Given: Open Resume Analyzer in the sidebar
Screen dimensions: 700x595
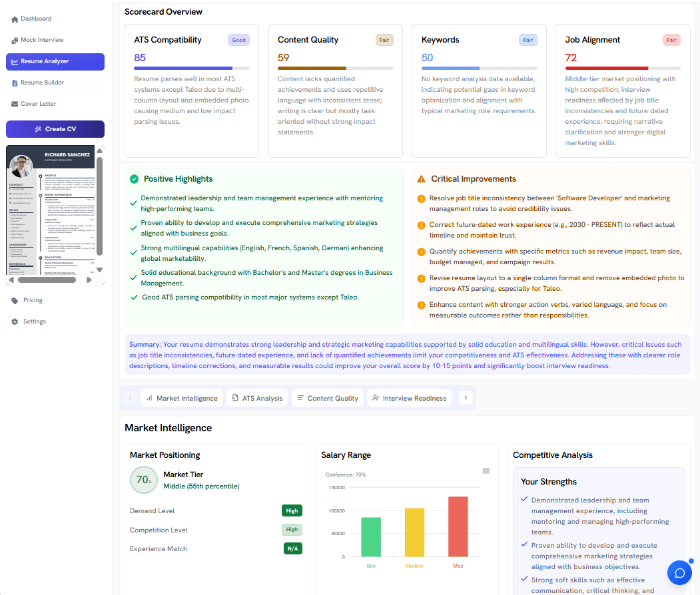Looking at the screenshot, I should (55, 62).
